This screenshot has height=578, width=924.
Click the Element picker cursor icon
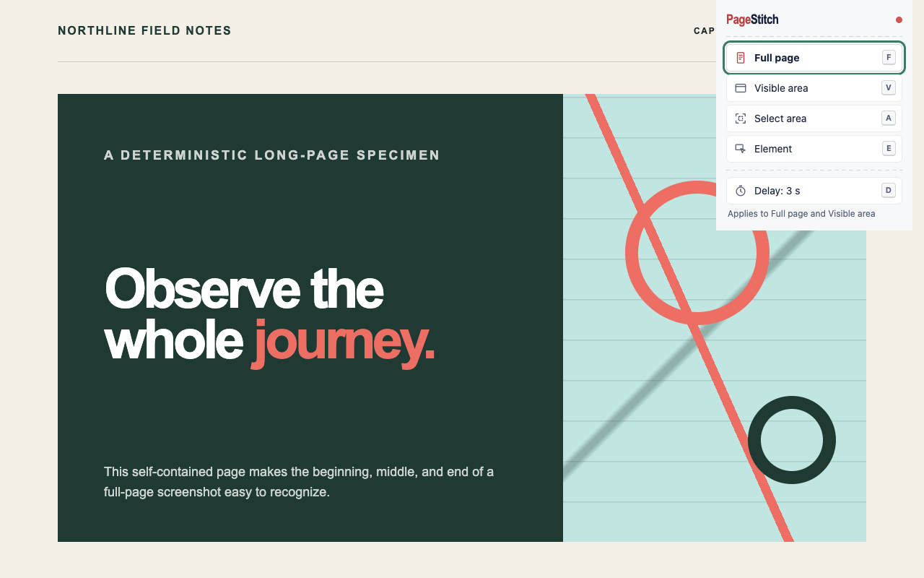[x=741, y=149]
